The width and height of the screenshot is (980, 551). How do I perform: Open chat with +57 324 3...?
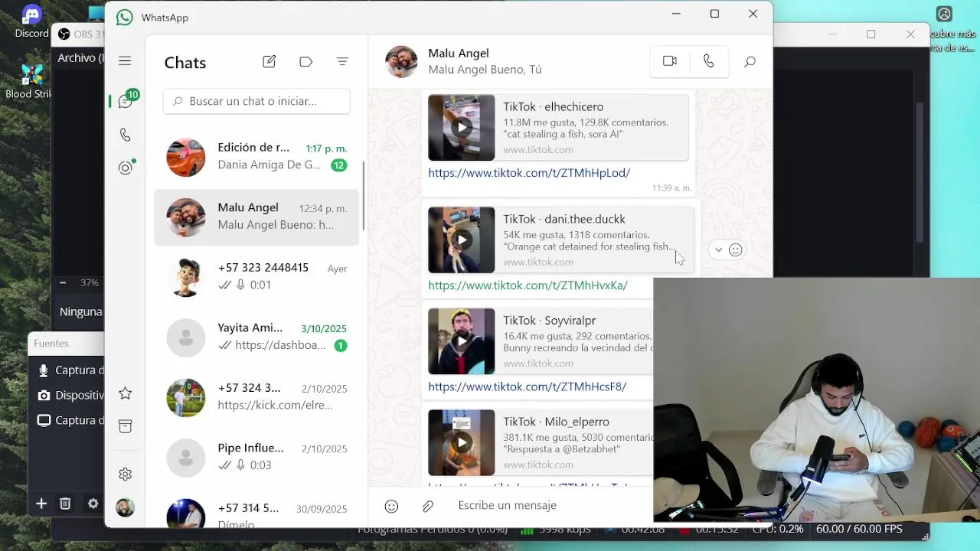256,397
